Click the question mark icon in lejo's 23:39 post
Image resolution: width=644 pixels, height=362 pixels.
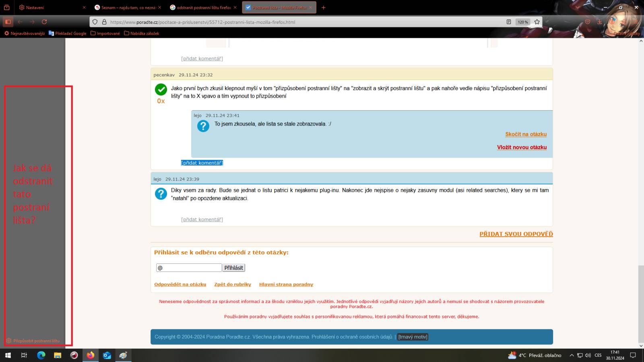point(161,193)
